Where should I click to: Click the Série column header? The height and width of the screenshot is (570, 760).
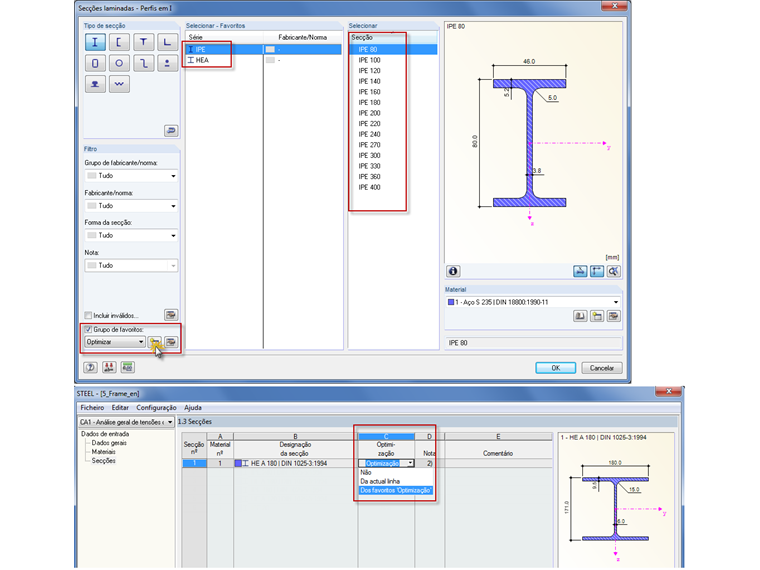tap(224, 37)
